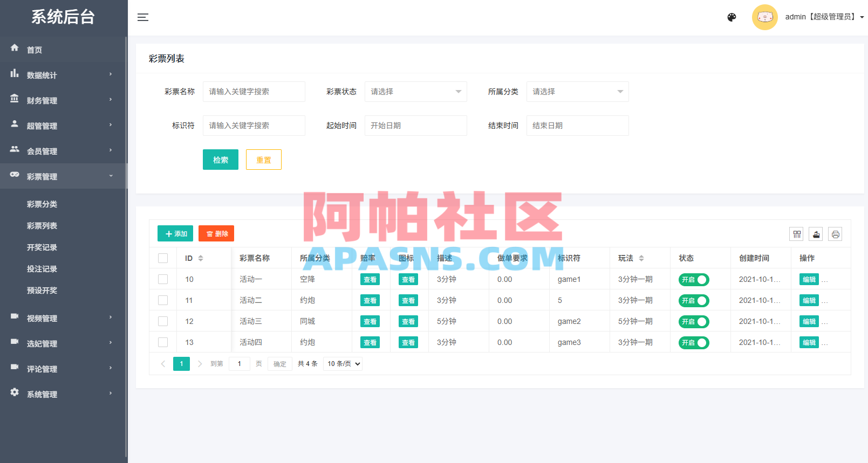
Task: Click the person icon for 超管管理
Action: click(15, 124)
